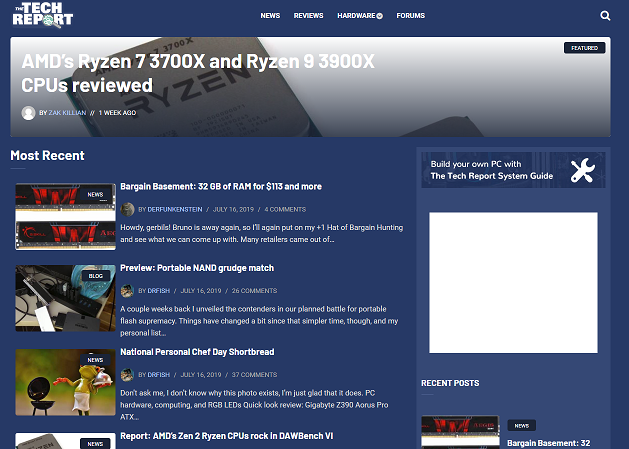Screen dimensions: 629x449
Task: Click the Ryzen CPU thumbnail for DAWBench post
Action: tap(65, 441)
